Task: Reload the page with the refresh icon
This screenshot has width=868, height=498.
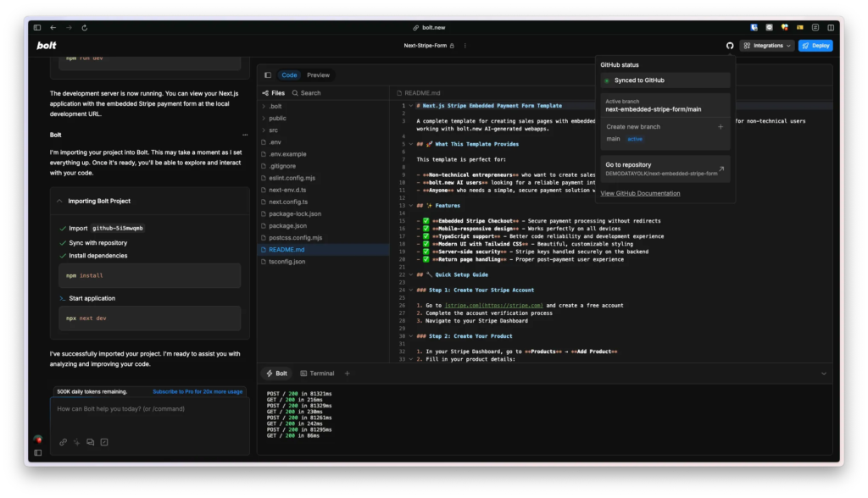Action: (85, 28)
